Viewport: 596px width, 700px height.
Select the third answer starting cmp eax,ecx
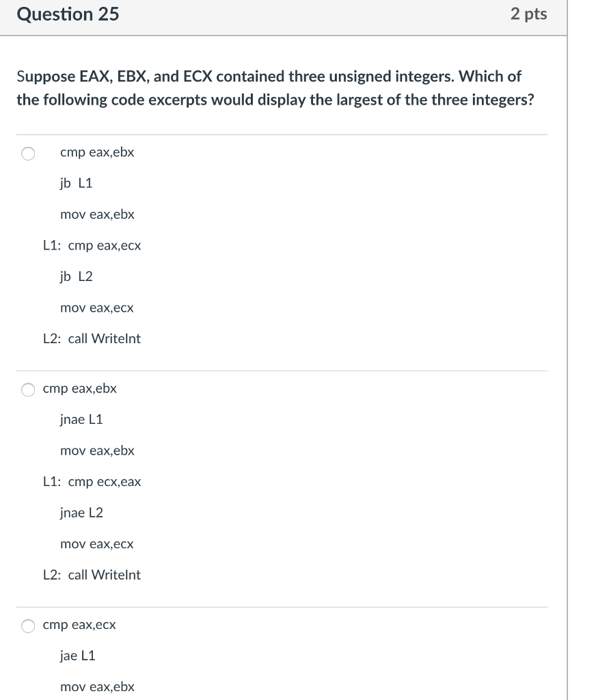[27, 625]
